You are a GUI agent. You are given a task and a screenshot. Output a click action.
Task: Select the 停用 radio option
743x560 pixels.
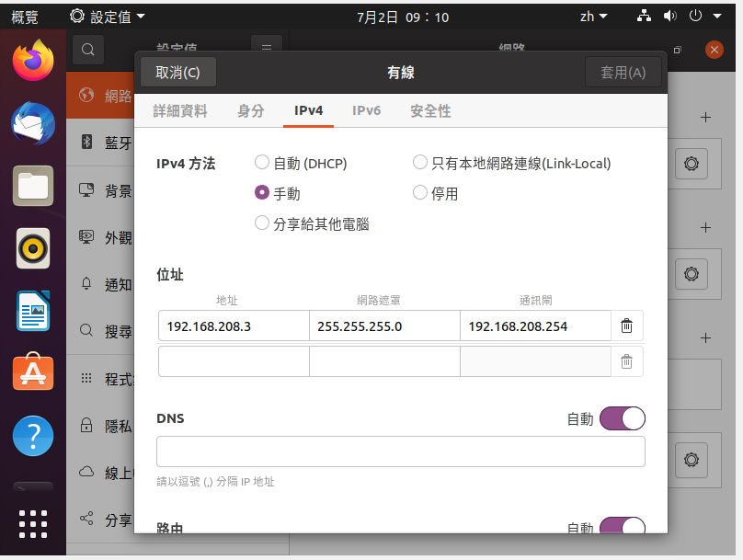pyautogui.click(x=420, y=193)
